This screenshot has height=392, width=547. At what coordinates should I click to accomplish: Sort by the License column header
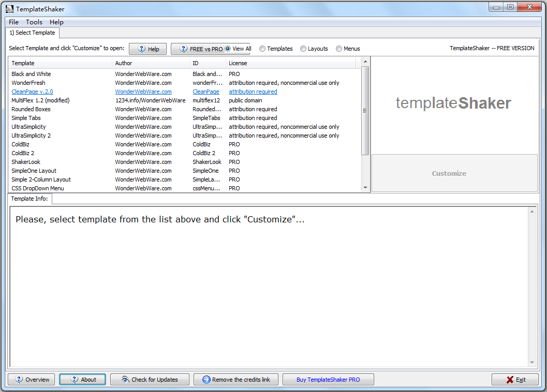coord(291,63)
